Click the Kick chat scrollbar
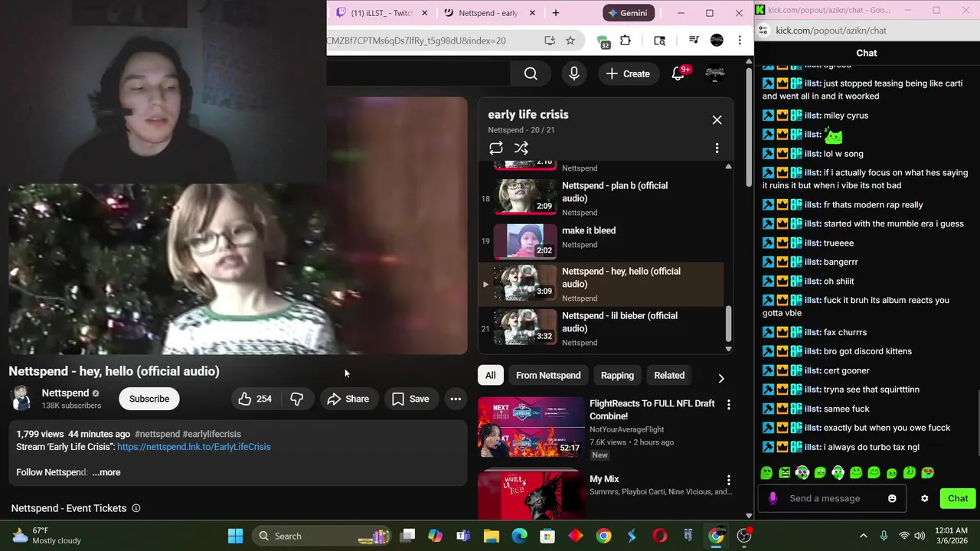The height and width of the screenshot is (551, 980). coord(976,423)
